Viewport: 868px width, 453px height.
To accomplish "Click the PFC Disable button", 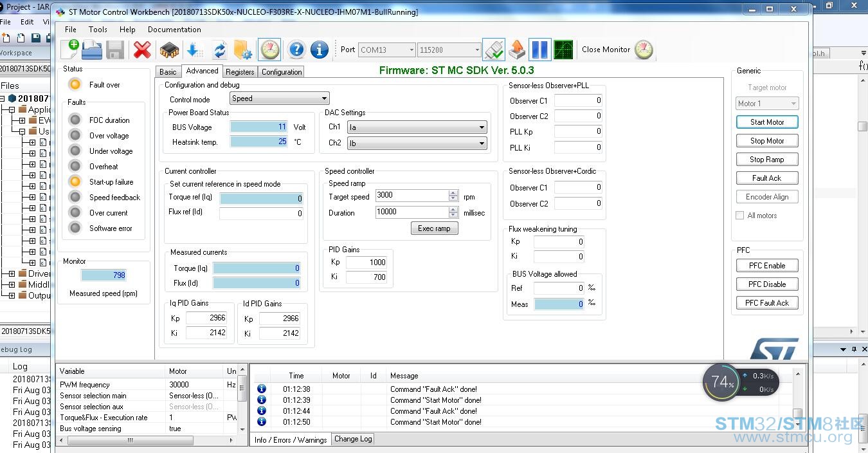I will [x=767, y=284].
